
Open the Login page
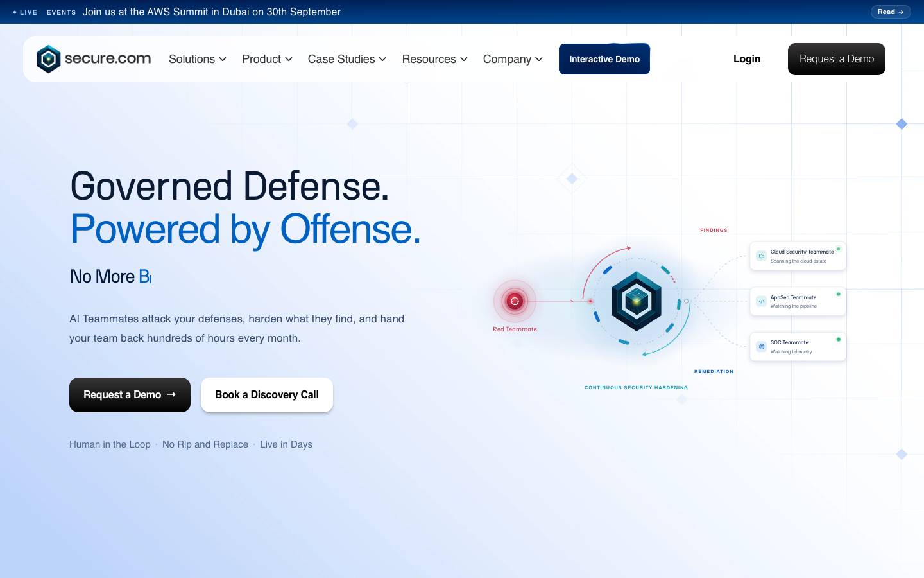click(747, 58)
